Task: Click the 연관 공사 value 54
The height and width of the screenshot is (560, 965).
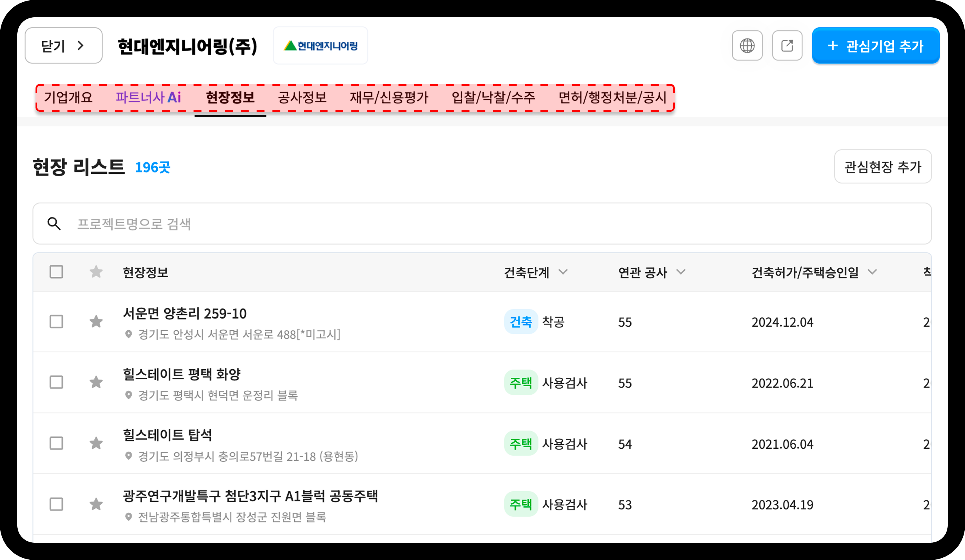Action: tap(625, 444)
